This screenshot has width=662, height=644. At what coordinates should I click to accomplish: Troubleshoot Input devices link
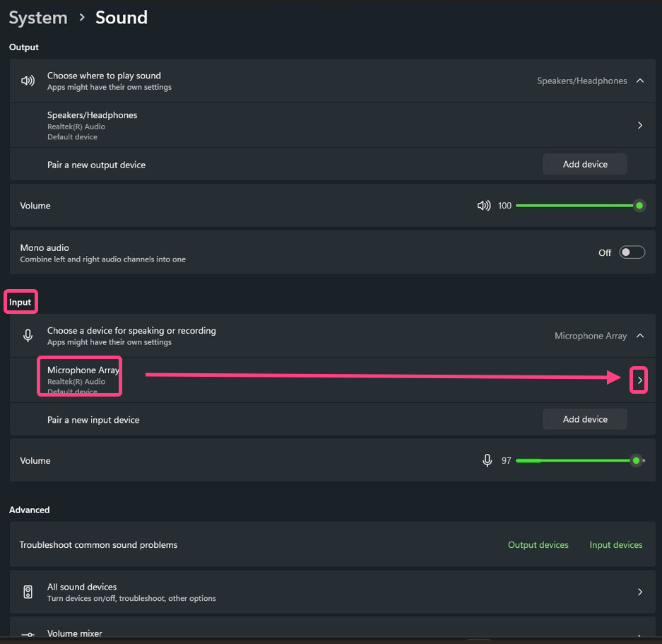coord(616,545)
